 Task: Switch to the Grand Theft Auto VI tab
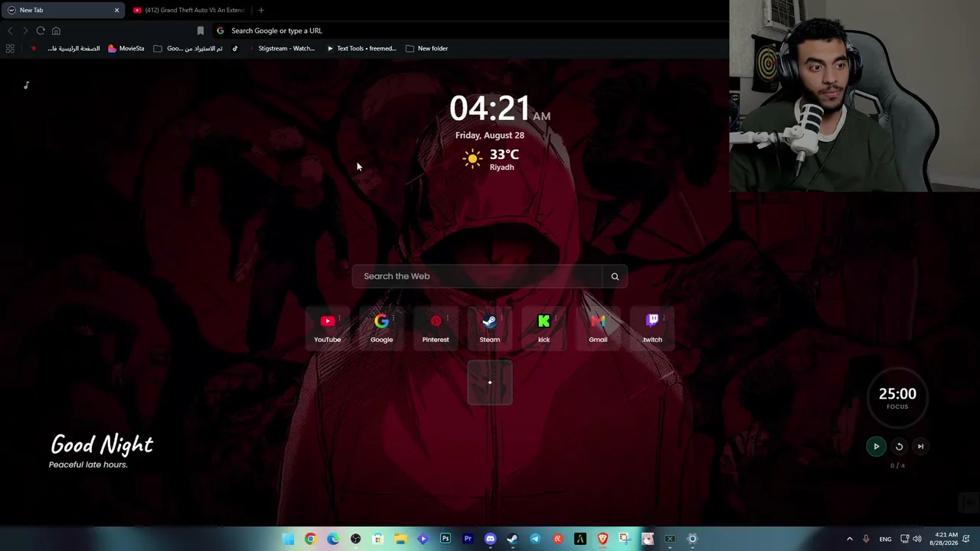click(189, 10)
